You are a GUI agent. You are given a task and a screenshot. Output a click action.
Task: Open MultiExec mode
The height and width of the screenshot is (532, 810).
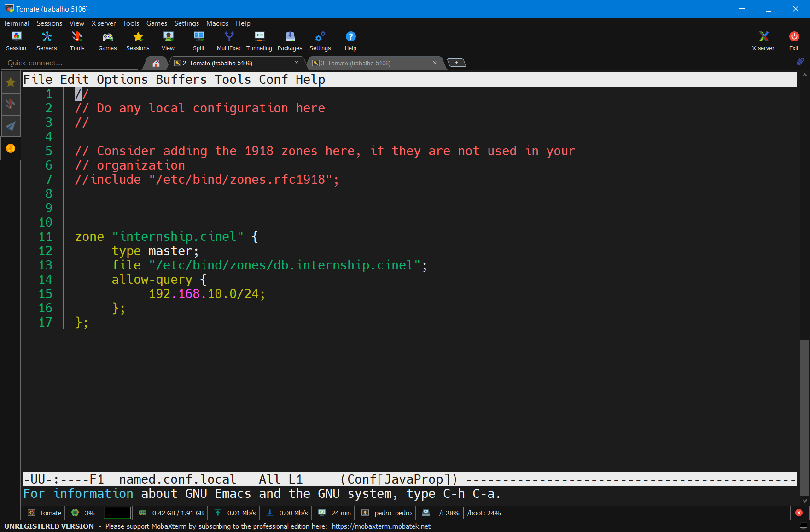pos(228,41)
